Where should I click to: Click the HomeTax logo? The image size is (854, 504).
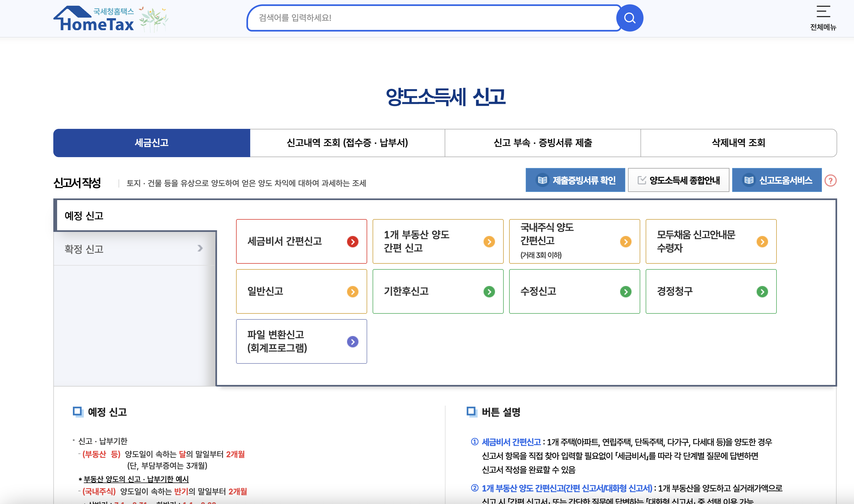point(97,19)
